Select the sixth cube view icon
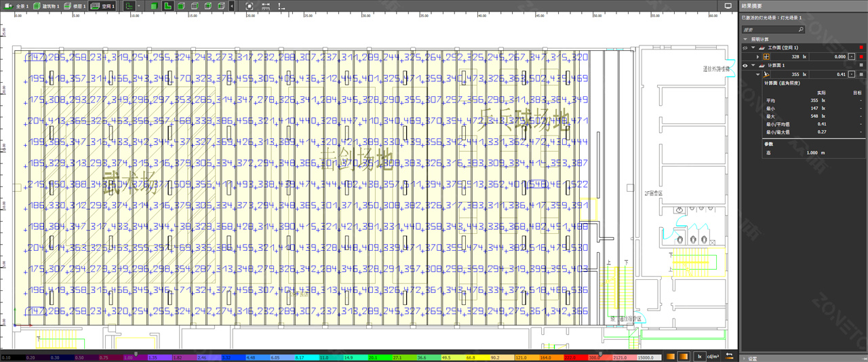The height and width of the screenshot is (362, 868). 221,6
